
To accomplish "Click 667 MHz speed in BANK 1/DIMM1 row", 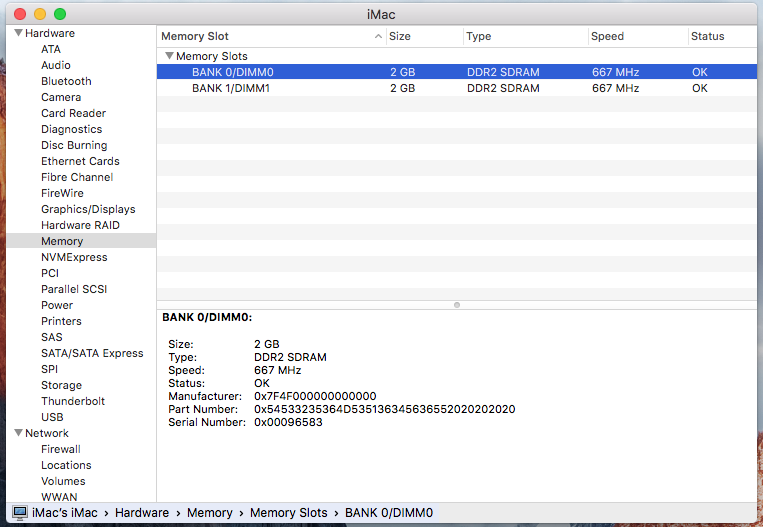I will coord(616,88).
